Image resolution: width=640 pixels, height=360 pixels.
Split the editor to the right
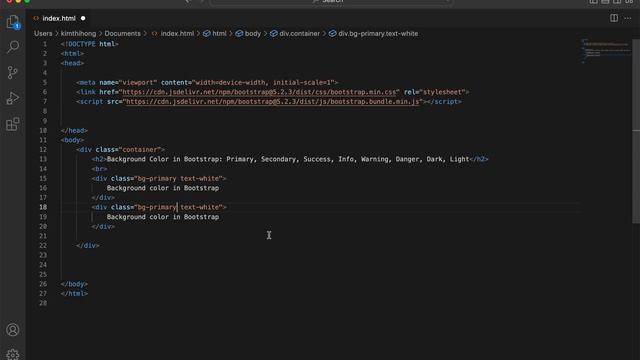[614, 18]
